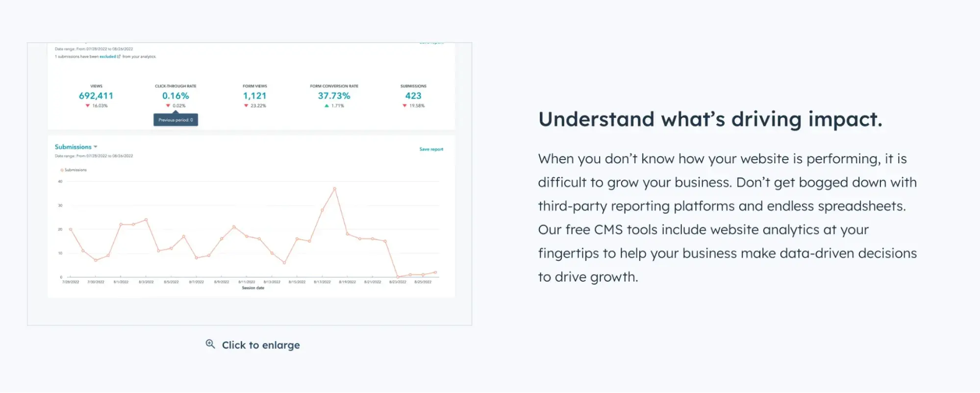The height and width of the screenshot is (393, 980).
Task: Click "Understand what's driving impact." heading
Action: coord(710,119)
